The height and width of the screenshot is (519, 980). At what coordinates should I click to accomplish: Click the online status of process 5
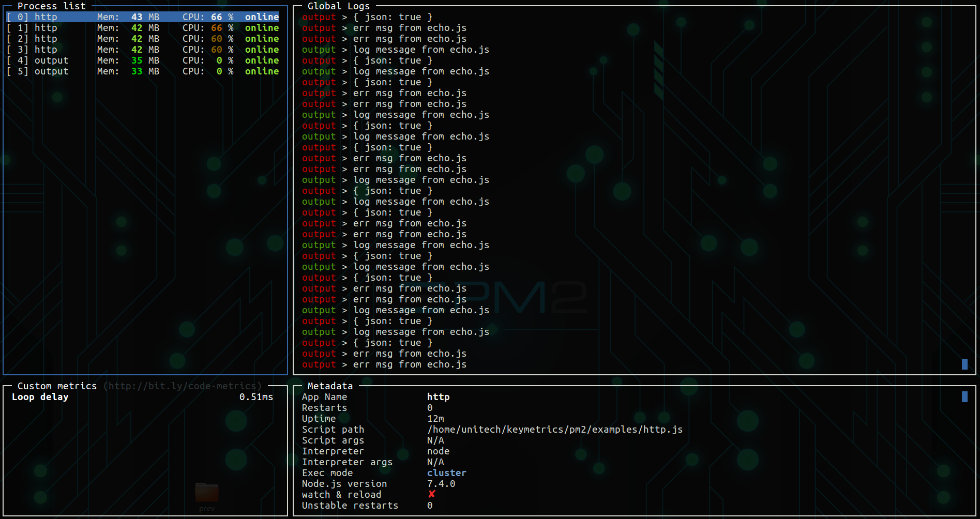(261, 71)
